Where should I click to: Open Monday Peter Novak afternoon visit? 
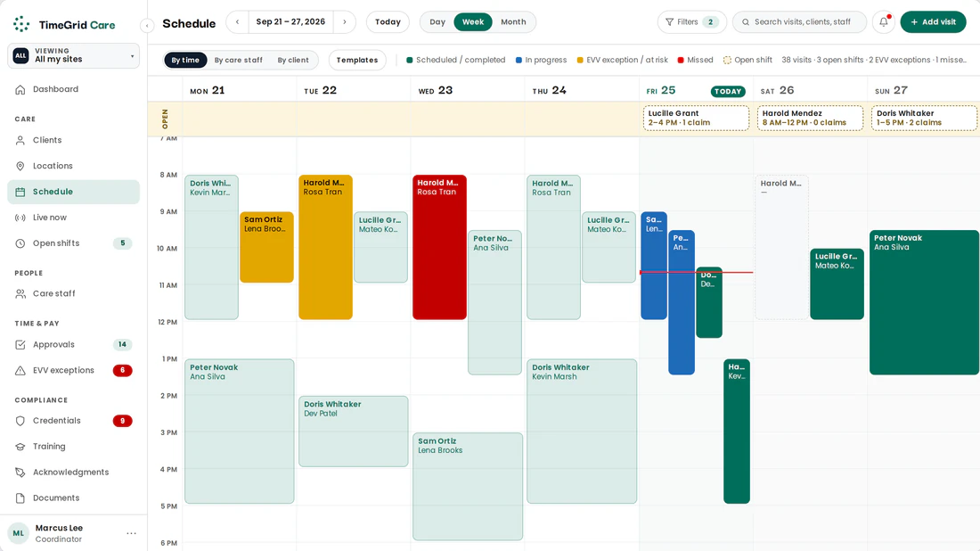240,431
